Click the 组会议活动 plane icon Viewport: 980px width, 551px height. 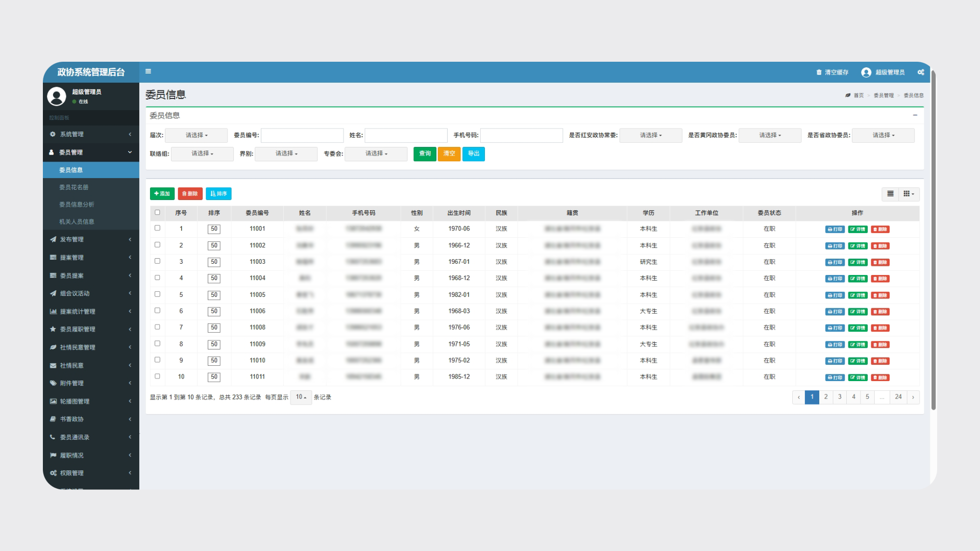[x=53, y=293]
